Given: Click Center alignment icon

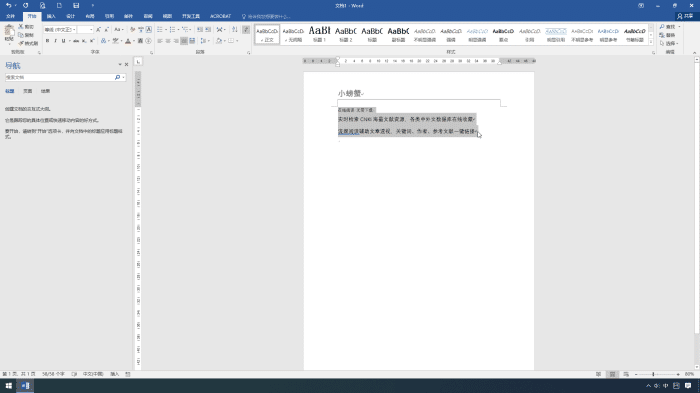Looking at the screenshot, I should (x=168, y=41).
